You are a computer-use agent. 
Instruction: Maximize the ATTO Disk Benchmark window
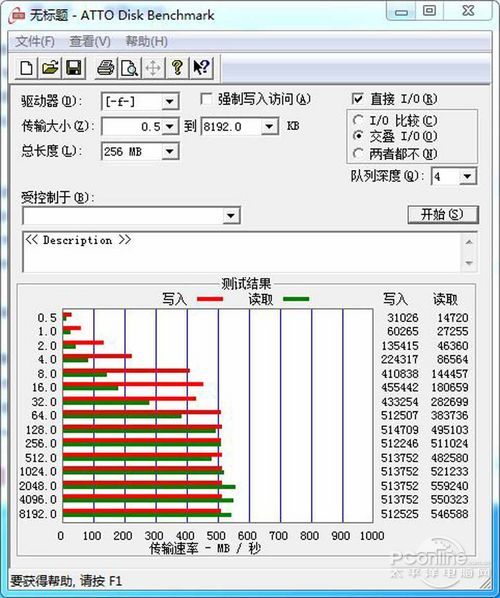click(x=430, y=11)
